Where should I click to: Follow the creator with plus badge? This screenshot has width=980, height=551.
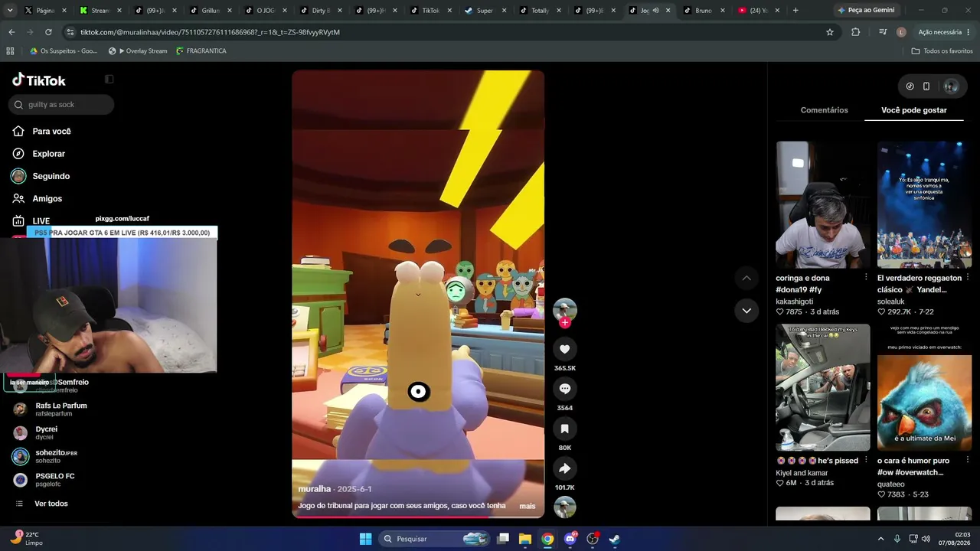[x=564, y=323]
